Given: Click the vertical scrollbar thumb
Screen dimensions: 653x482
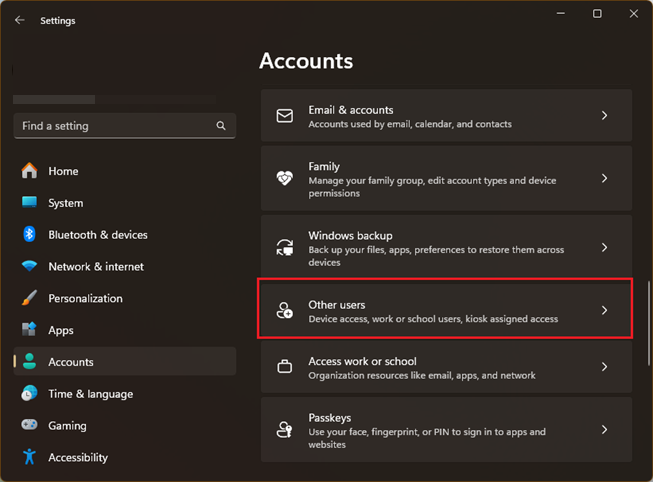Looking at the screenshot, I should (x=648, y=323).
